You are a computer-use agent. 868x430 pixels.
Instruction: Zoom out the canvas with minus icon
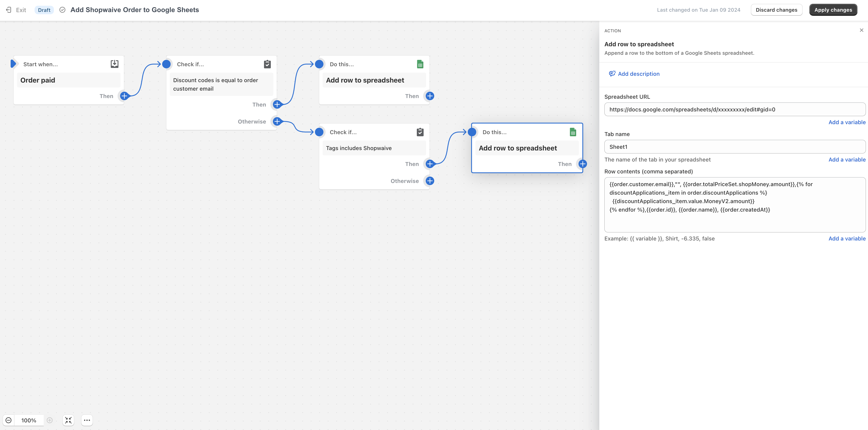(x=9, y=420)
